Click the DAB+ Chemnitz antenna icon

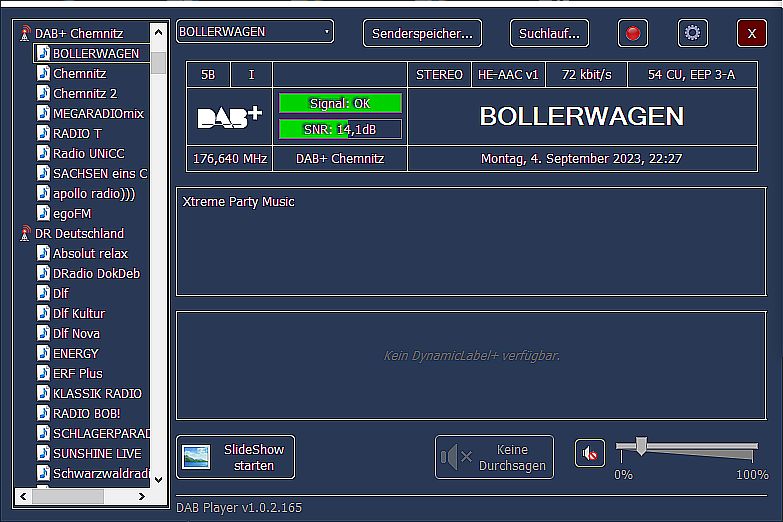(25, 33)
